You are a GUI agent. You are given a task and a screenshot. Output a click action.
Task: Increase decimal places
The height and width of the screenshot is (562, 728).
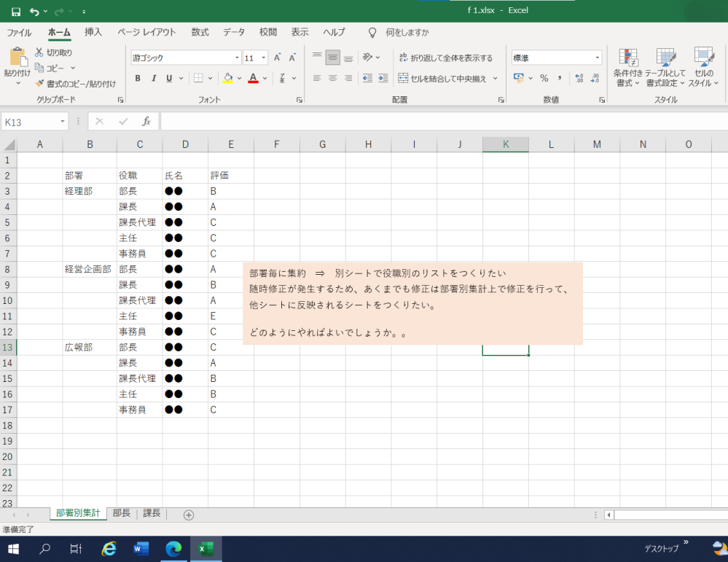pyautogui.click(x=579, y=78)
